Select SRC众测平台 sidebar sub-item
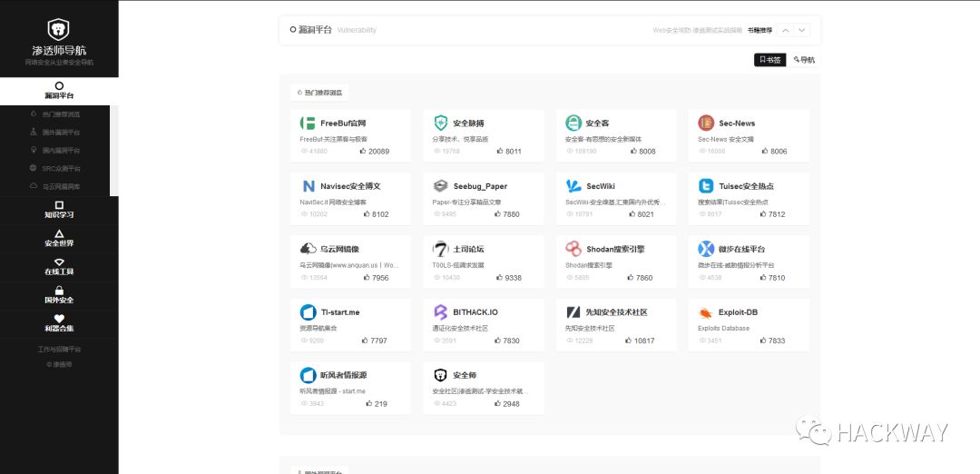Screen dimensions: 980x474 [55, 168]
